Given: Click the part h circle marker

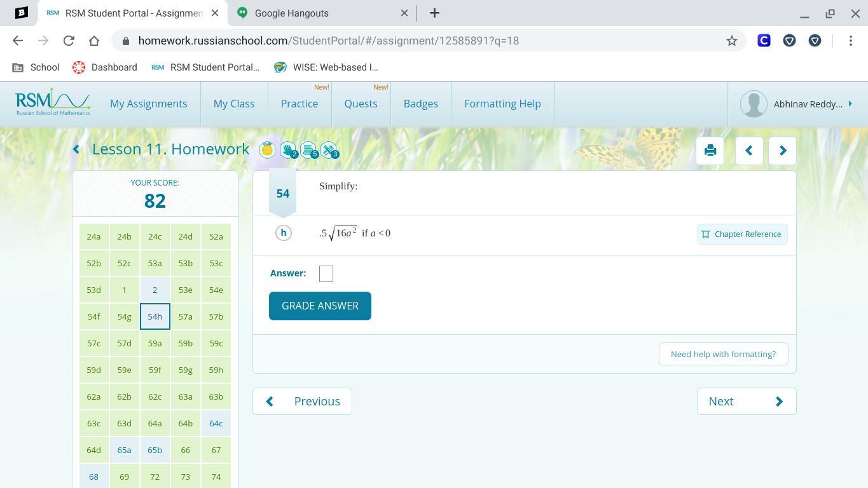Looking at the screenshot, I should pyautogui.click(x=284, y=233).
